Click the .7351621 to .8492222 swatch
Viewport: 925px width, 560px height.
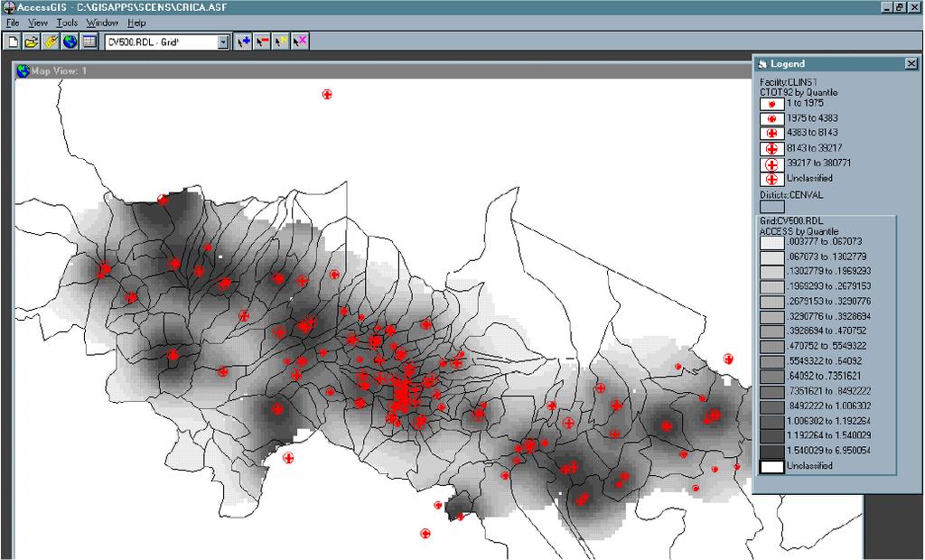click(x=771, y=392)
